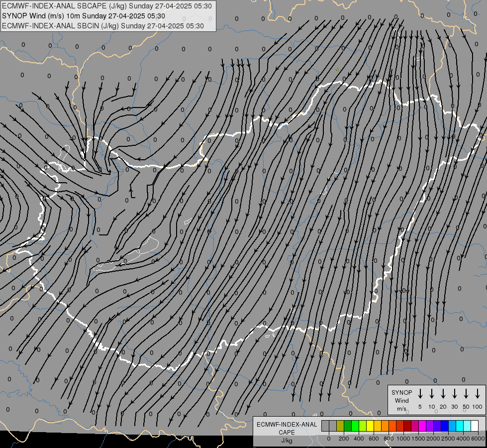Click the 100 m/s wind arrow in legend
The width and height of the screenshot is (487, 448).
[478, 393]
